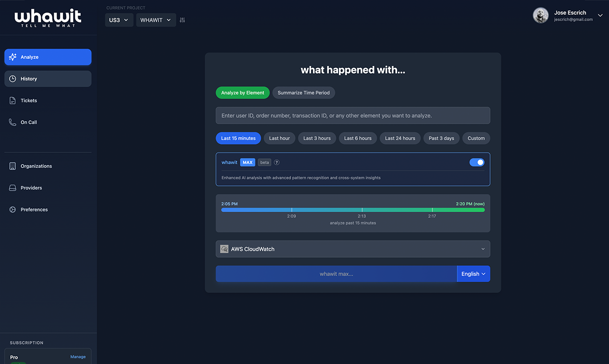Click the Organizations building icon
Screen dimensions: 609x364
click(x=13, y=166)
